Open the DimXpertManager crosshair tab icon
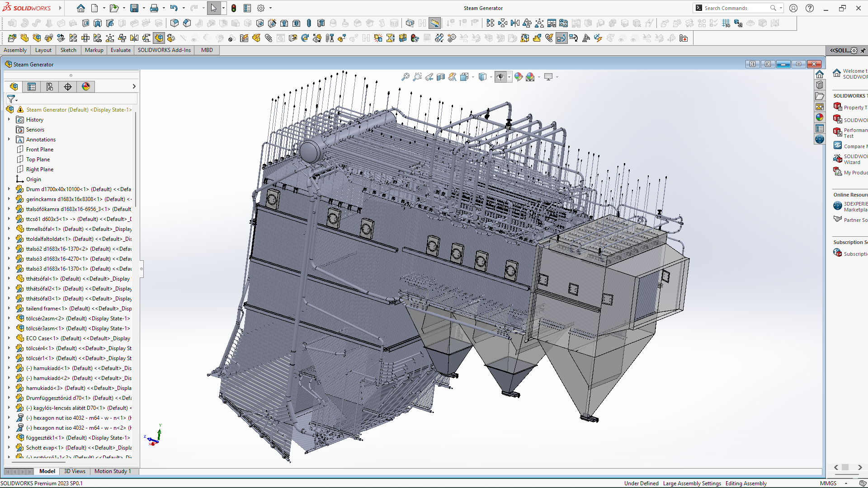 [68, 86]
